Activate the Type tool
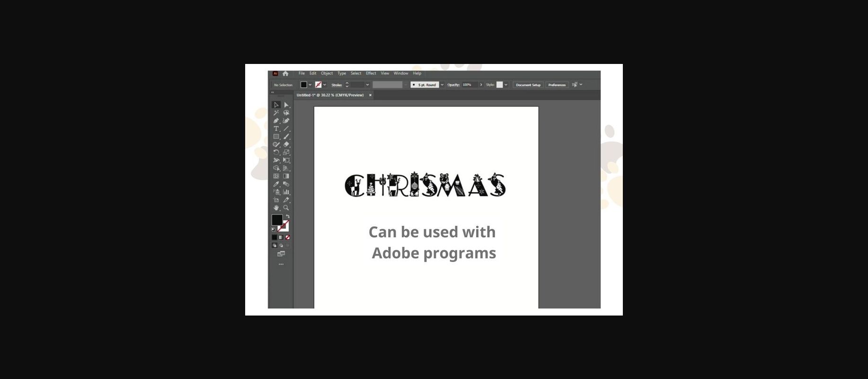The image size is (868, 379). pos(276,128)
